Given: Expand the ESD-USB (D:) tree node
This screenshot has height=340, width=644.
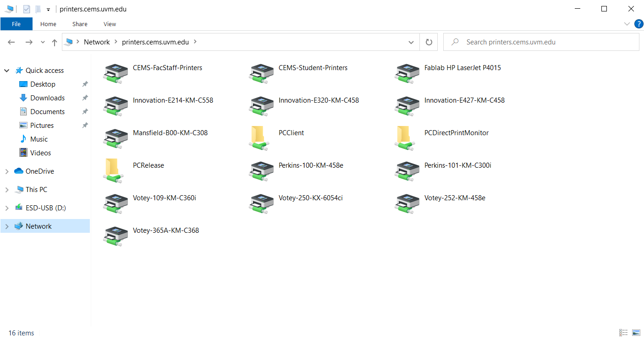Looking at the screenshot, I should point(7,208).
